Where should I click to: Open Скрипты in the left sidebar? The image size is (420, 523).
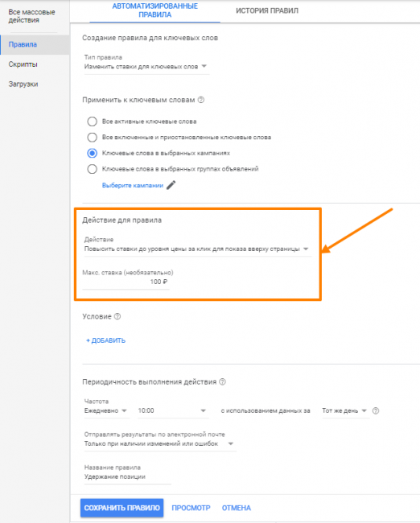click(23, 64)
